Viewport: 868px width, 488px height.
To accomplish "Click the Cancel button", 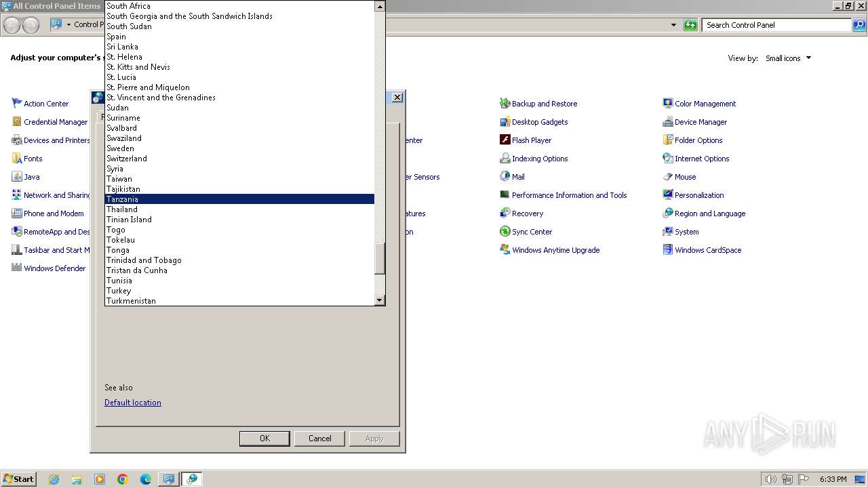I will 320,439.
